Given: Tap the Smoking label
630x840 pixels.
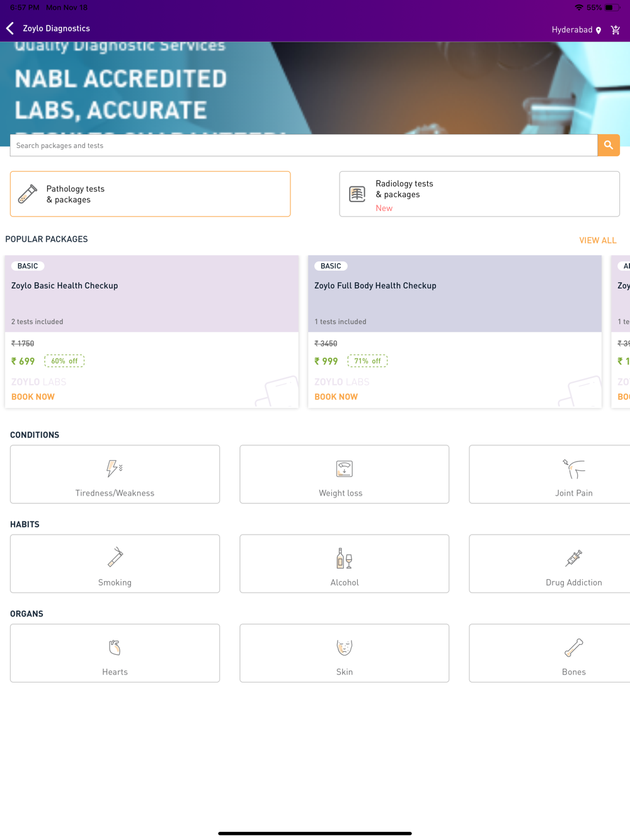Looking at the screenshot, I should pos(115,582).
